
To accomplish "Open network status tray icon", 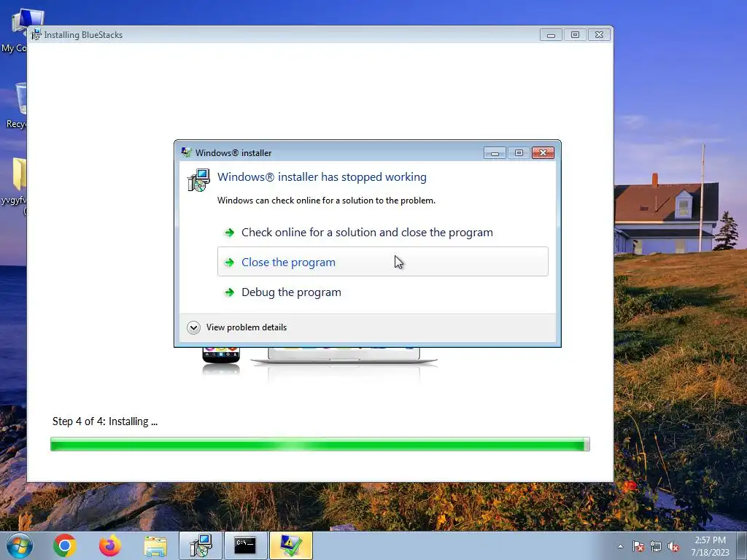I will tap(656, 547).
